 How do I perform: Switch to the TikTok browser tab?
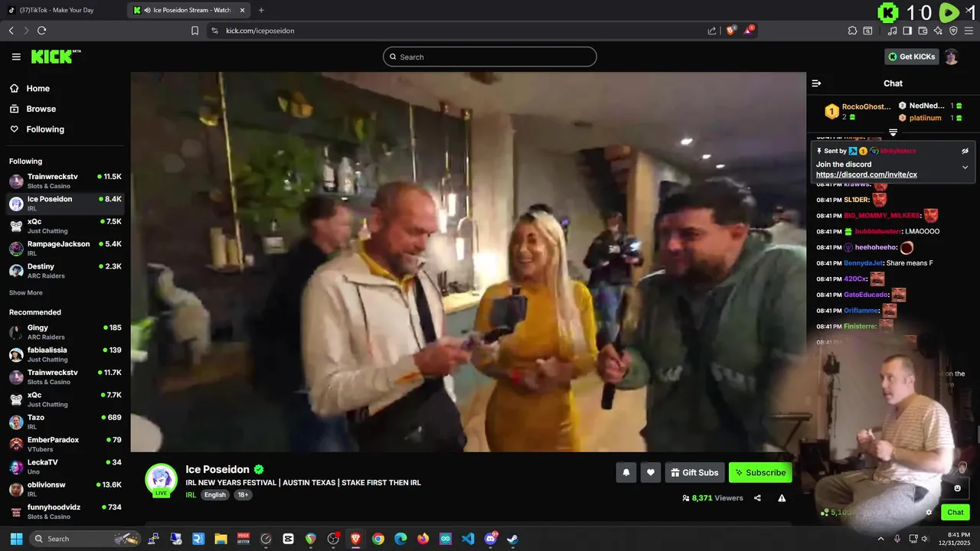[x=61, y=10]
